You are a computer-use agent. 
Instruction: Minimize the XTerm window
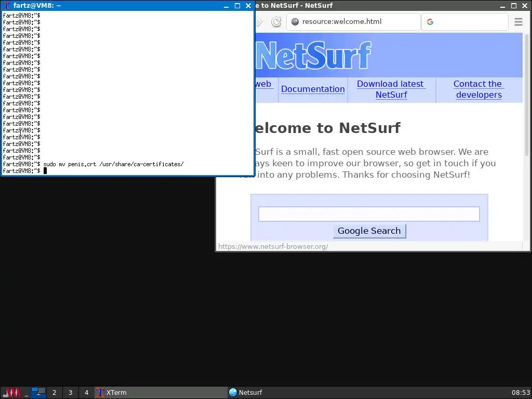pyautogui.click(x=226, y=6)
